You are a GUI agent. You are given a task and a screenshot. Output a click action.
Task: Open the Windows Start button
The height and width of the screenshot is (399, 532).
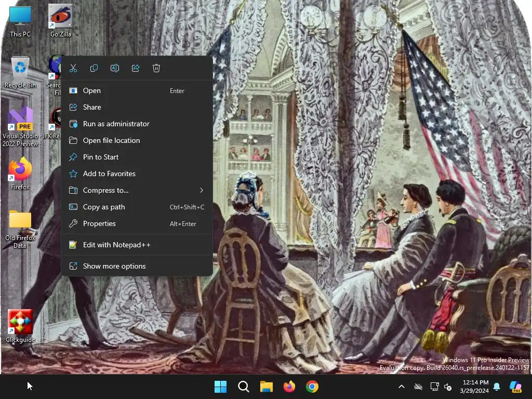point(220,387)
